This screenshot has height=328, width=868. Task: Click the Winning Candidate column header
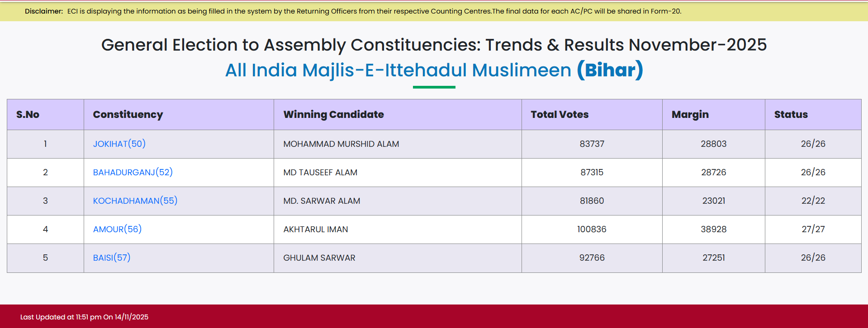[x=333, y=115]
